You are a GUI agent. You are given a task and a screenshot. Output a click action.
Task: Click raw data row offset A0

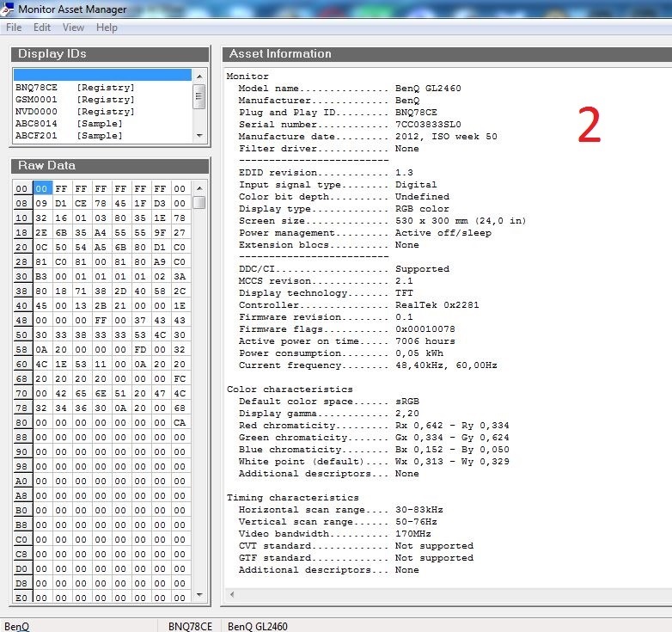point(21,481)
